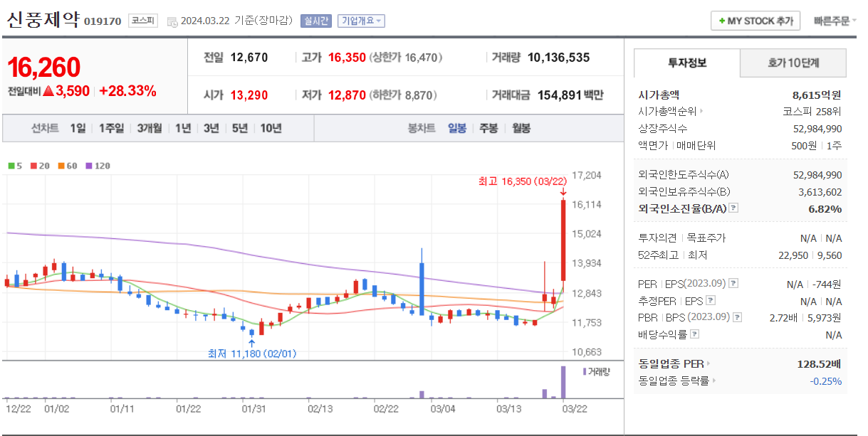Click the green 5-day moving average legend marker
Viewport: 868px width, 436px height.
11,166
